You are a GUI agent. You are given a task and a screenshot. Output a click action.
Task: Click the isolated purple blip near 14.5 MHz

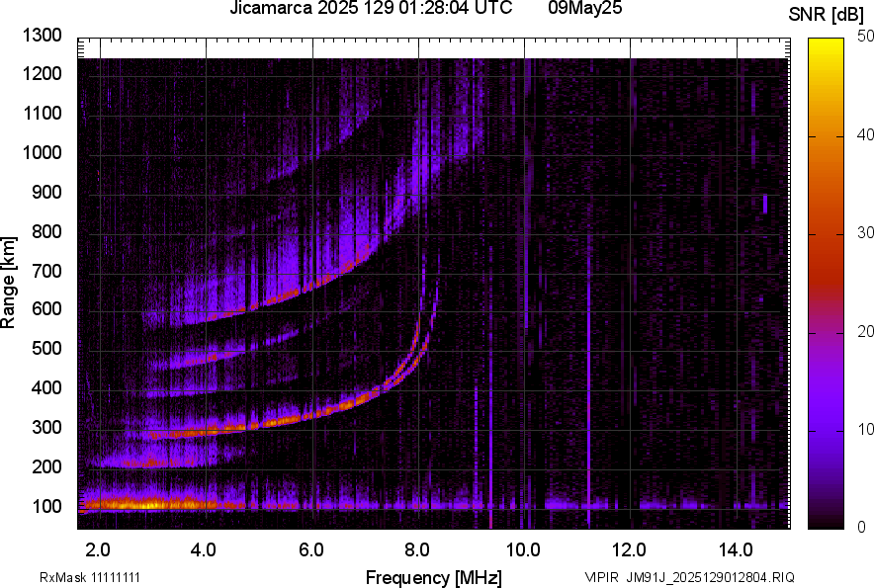(765, 204)
